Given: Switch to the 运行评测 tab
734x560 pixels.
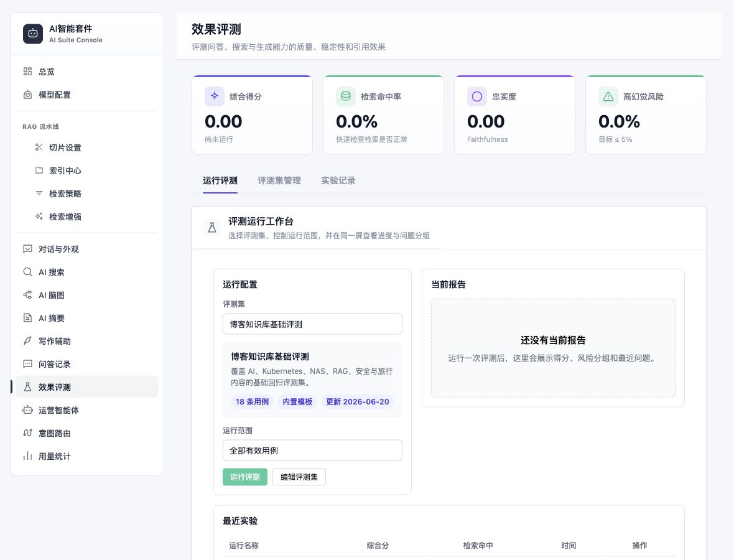Looking at the screenshot, I should tap(220, 180).
